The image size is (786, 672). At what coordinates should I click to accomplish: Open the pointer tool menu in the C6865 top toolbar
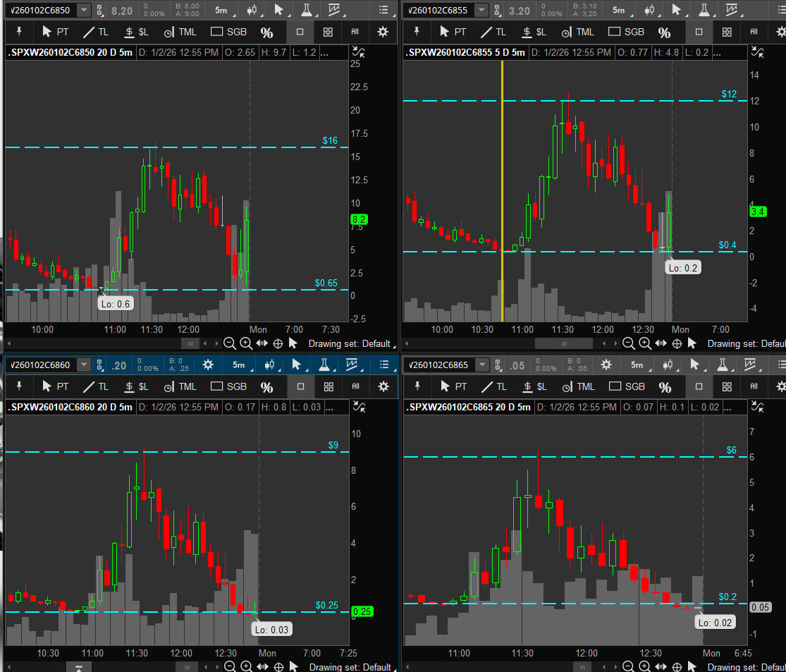coord(696,365)
